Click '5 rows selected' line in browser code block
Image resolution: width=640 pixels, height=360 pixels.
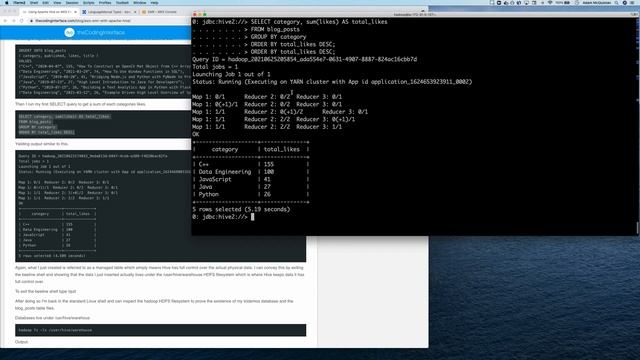pos(52,256)
